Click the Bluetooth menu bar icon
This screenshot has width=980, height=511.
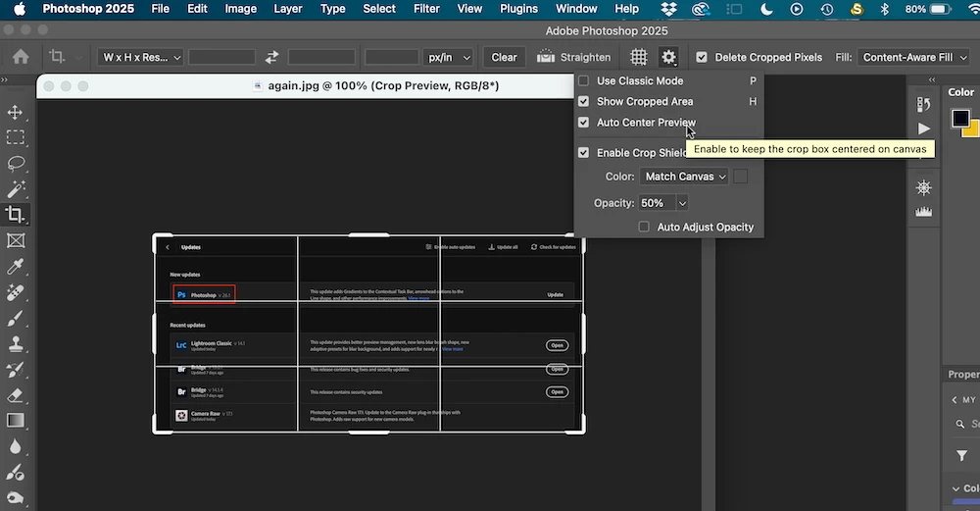(x=884, y=9)
